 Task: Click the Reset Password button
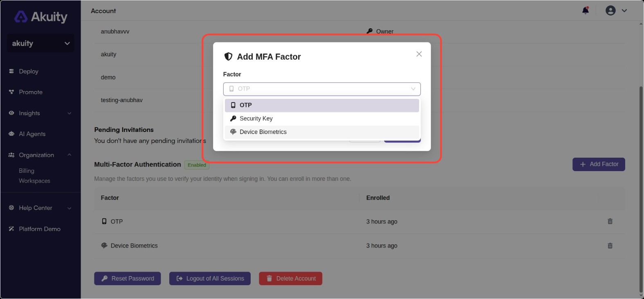[x=128, y=279]
